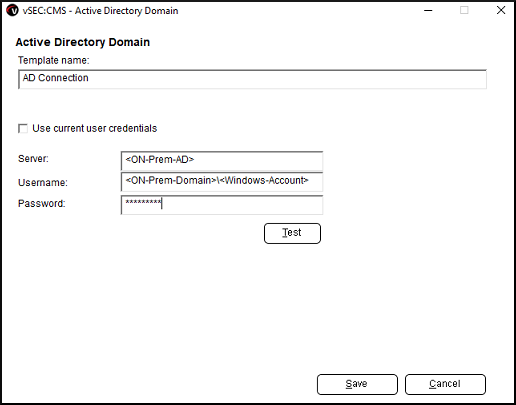The width and height of the screenshot is (516, 405).
Task: Place the cursor in the Password field
Action: pos(222,205)
